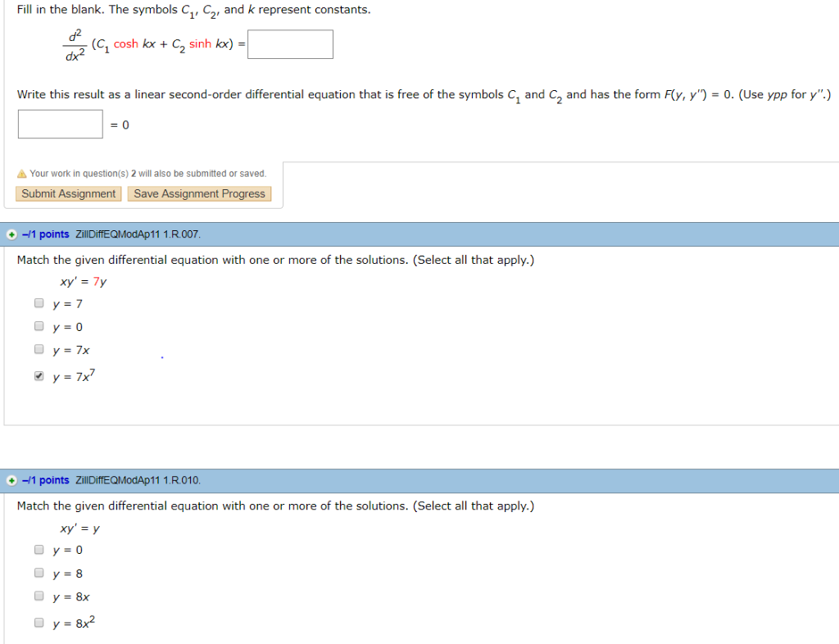Select the solution y = 8x^2
839x644 pixels.
pos(39,622)
